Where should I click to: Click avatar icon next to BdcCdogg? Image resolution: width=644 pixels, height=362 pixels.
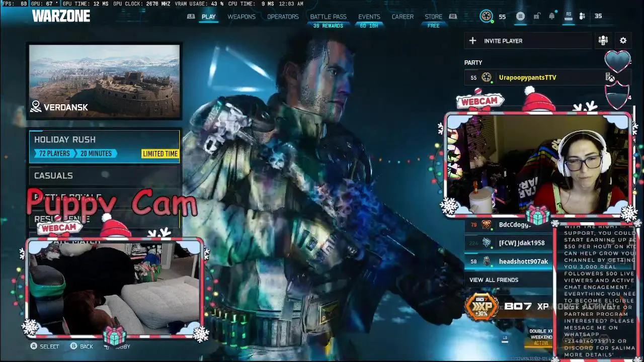tap(487, 225)
